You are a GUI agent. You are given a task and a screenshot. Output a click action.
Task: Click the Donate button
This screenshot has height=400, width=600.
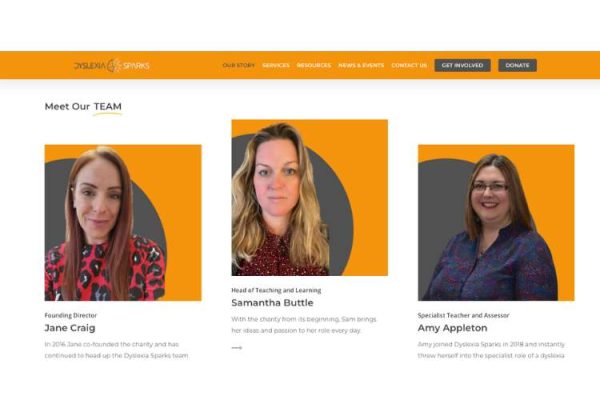click(517, 65)
